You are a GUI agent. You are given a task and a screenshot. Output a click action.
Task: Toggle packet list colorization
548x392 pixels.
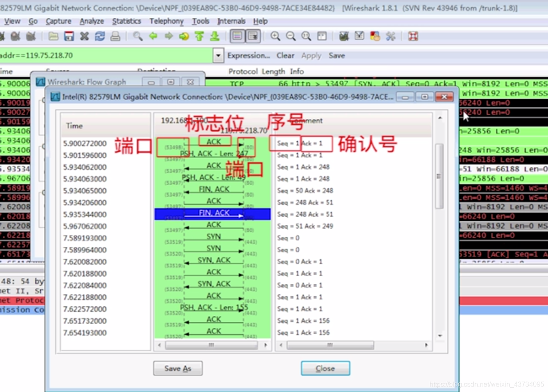point(237,37)
